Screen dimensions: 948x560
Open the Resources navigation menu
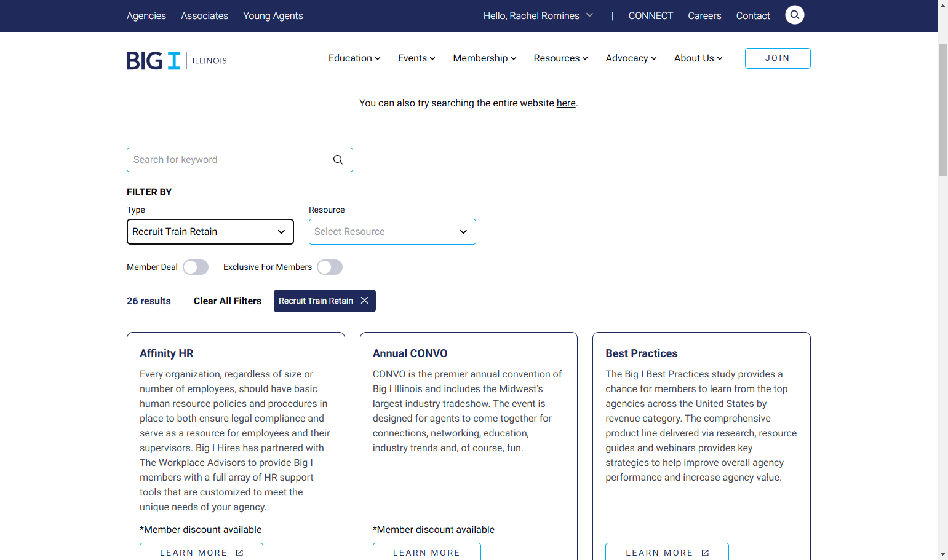pos(561,58)
